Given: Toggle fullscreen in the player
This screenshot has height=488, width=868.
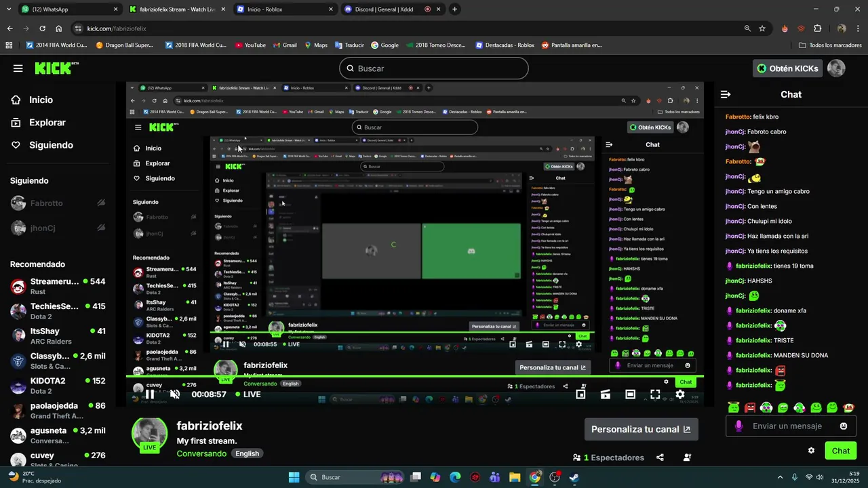Looking at the screenshot, I should (655, 394).
